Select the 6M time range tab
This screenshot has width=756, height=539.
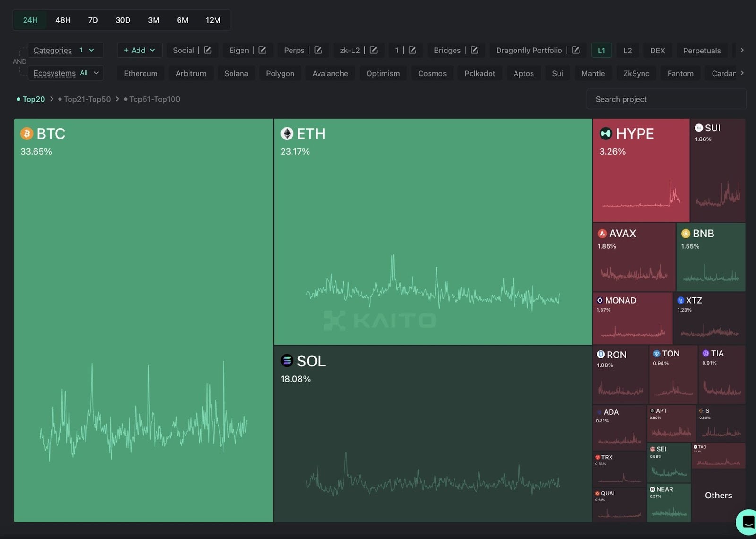pos(182,20)
